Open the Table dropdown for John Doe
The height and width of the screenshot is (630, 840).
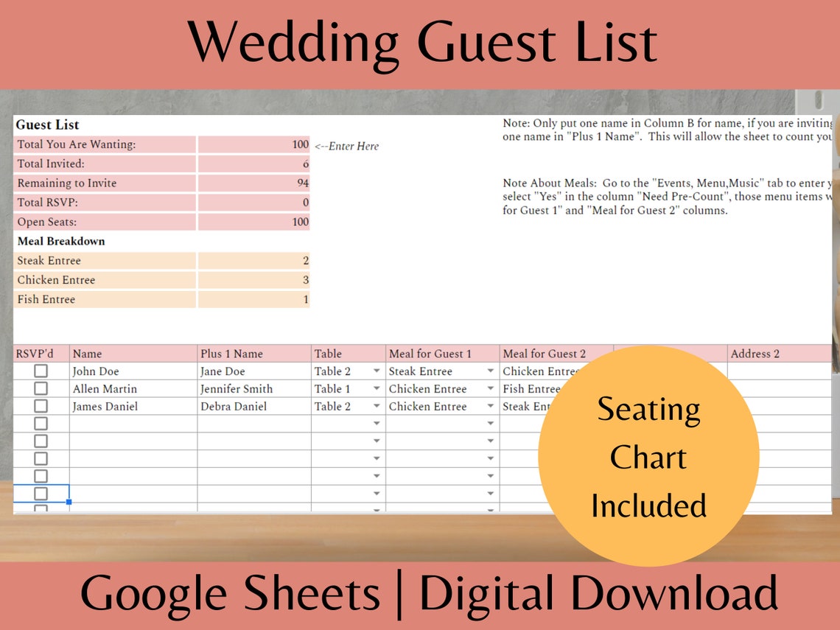pos(377,371)
